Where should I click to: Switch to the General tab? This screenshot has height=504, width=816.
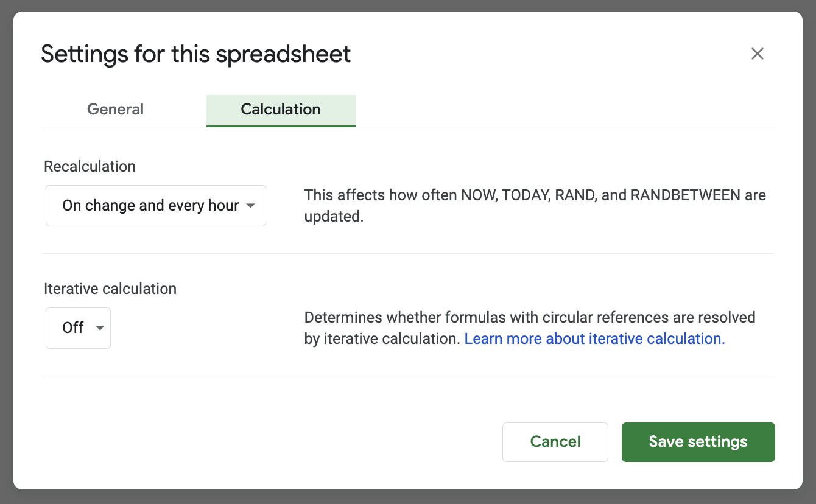116,110
